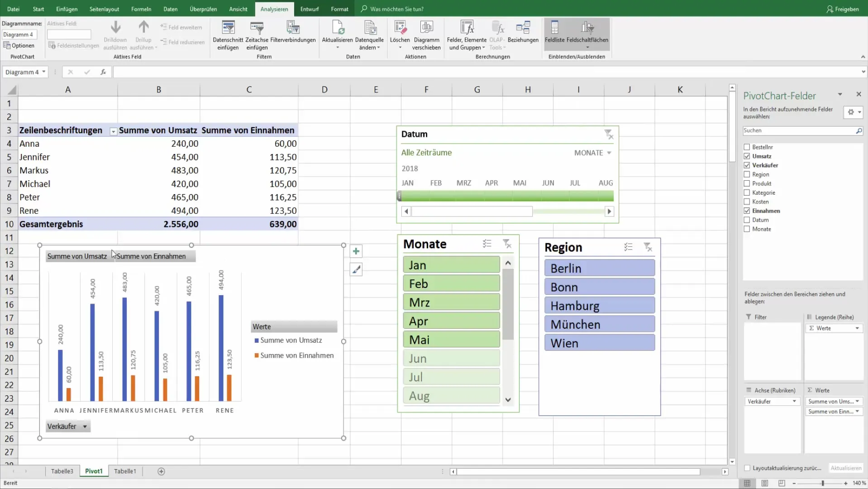This screenshot has height=489, width=868.
Task: Switch to Einfügen ribbon tab
Action: click(x=67, y=9)
